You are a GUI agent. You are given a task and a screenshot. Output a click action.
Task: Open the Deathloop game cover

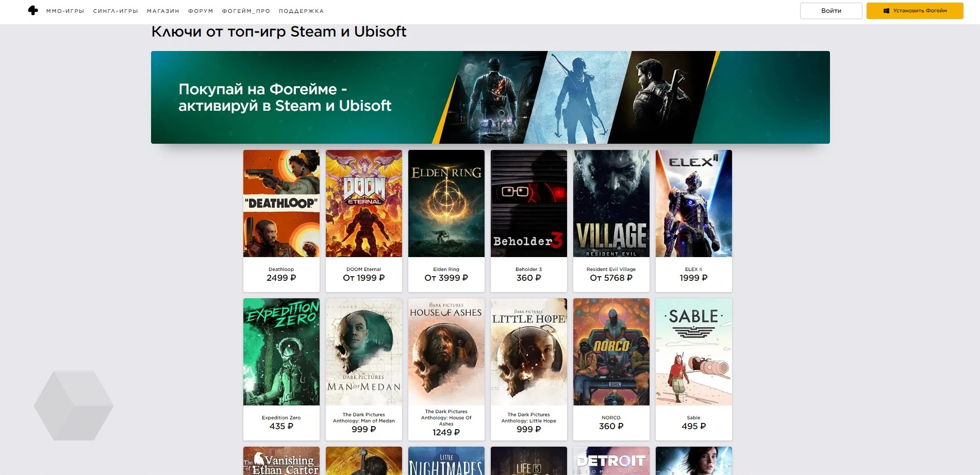pyautogui.click(x=281, y=203)
